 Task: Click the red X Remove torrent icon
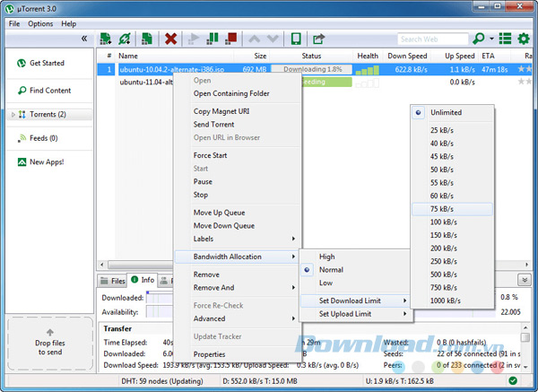pos(170,39)
